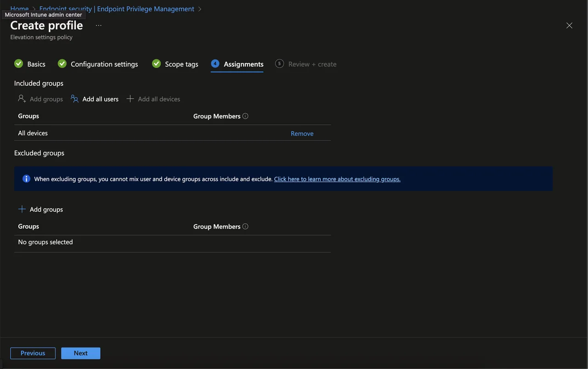Navigate to Home breadcrumb

(19, 9)
